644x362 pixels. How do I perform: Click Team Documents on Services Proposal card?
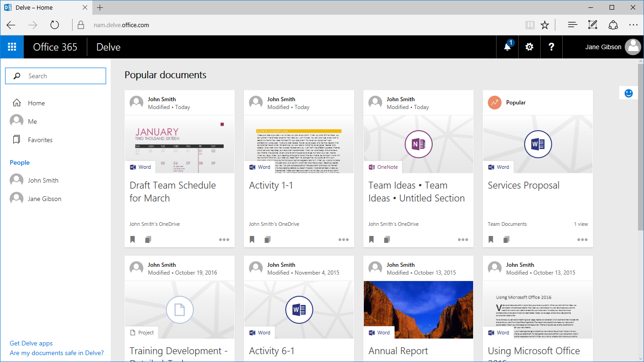[x=507, y=224]
